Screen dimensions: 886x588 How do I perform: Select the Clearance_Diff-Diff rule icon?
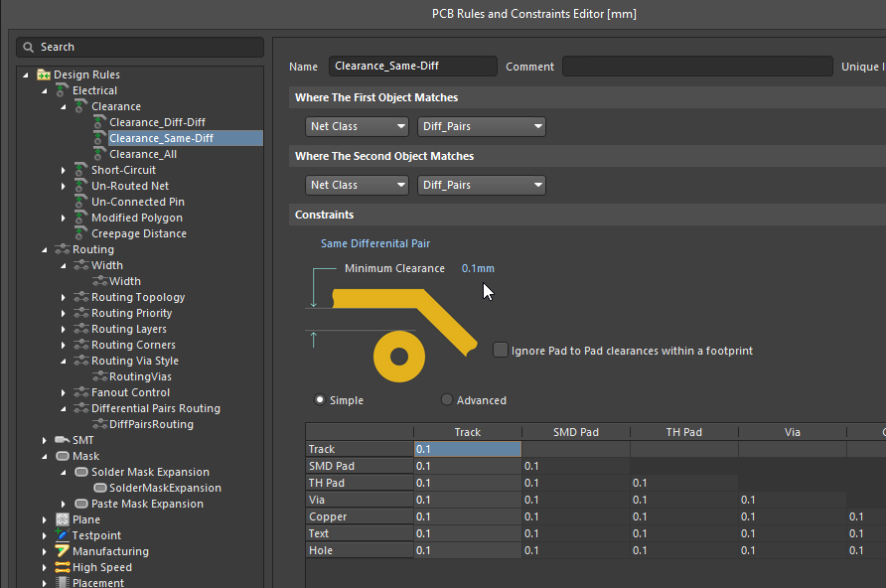[x=97, y=122]
